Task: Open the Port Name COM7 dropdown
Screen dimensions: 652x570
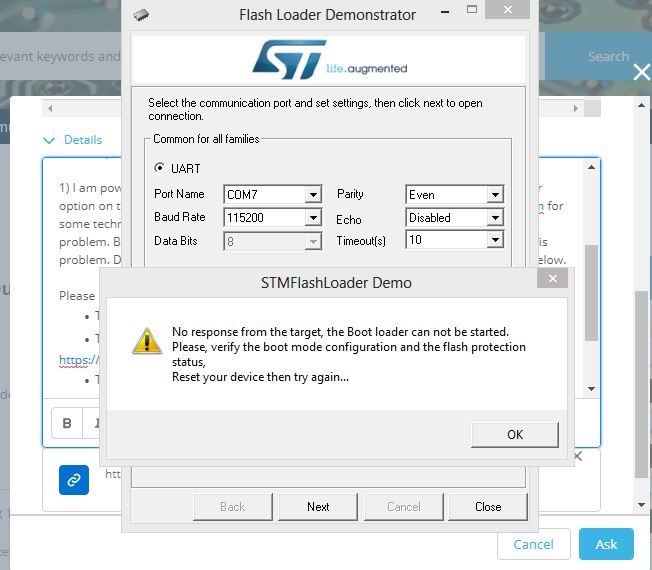Action: [x=313, y=194]
